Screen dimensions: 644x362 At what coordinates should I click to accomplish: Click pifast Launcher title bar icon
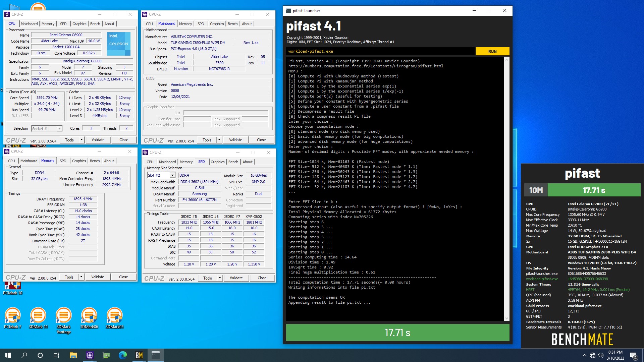(x=288, y=11)
